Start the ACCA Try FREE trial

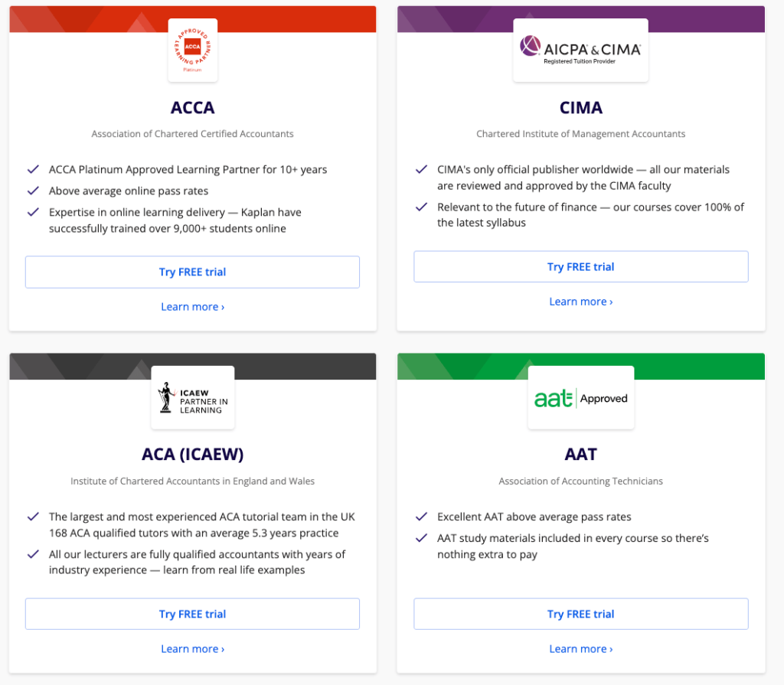[192, 272]
